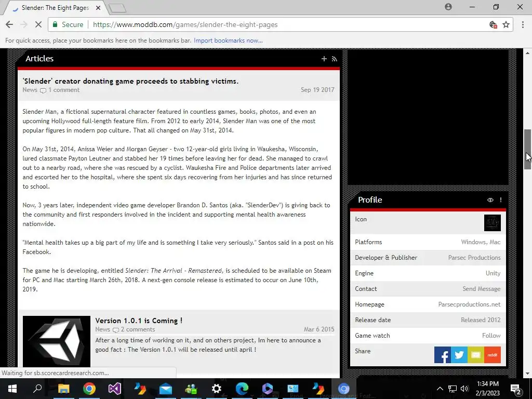The height and width of the screenshot is (399, 532).
Task: Open the Windows, Mac platforms link
Action: click(481, 242)
